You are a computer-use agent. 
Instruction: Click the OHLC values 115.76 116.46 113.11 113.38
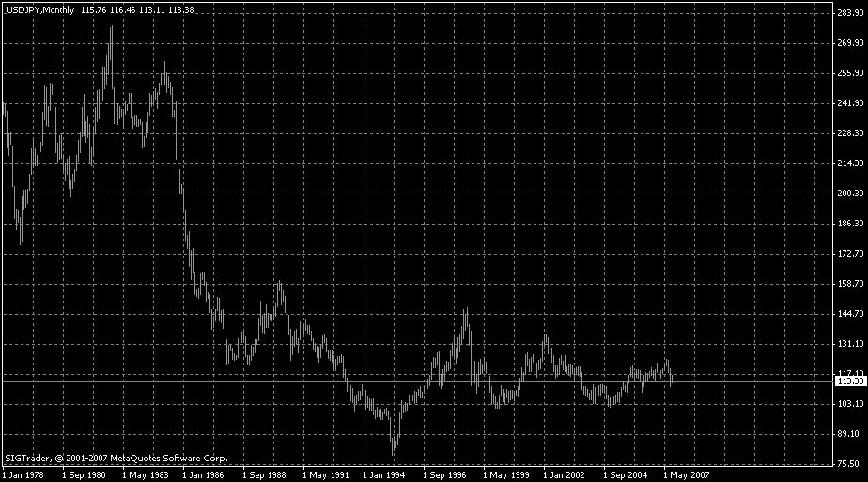(x=137, y=10)
